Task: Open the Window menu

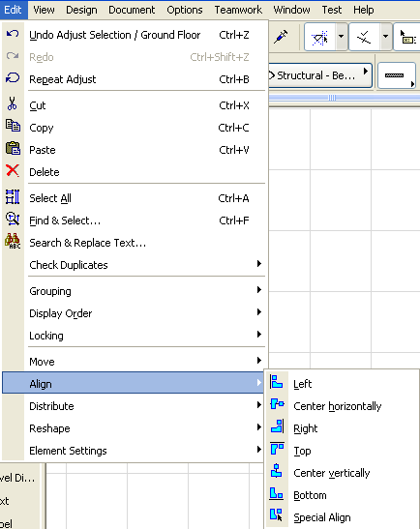Action: (x=291, y=10)
